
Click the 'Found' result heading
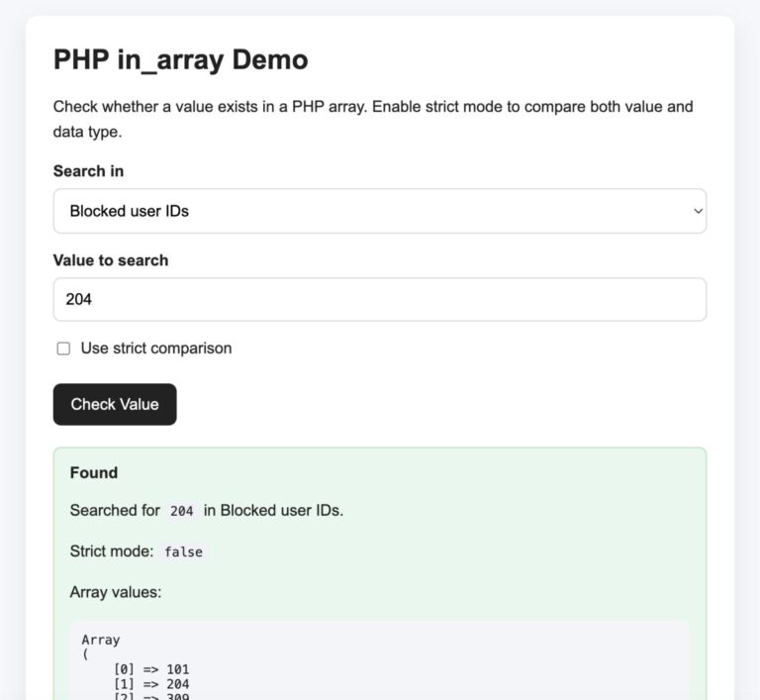tap(94, 472)
